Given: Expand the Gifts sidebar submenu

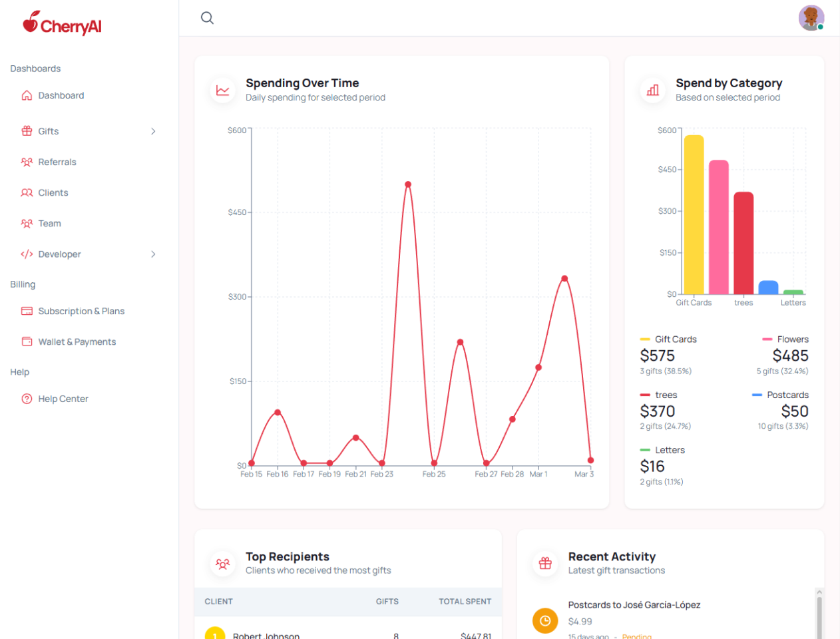Looking at the screenshot, I should point(154,131).
